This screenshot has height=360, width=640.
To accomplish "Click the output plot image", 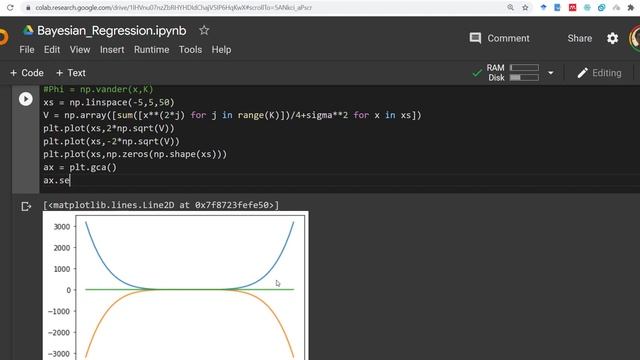I will pyautogui.click(x=176, y=285).
